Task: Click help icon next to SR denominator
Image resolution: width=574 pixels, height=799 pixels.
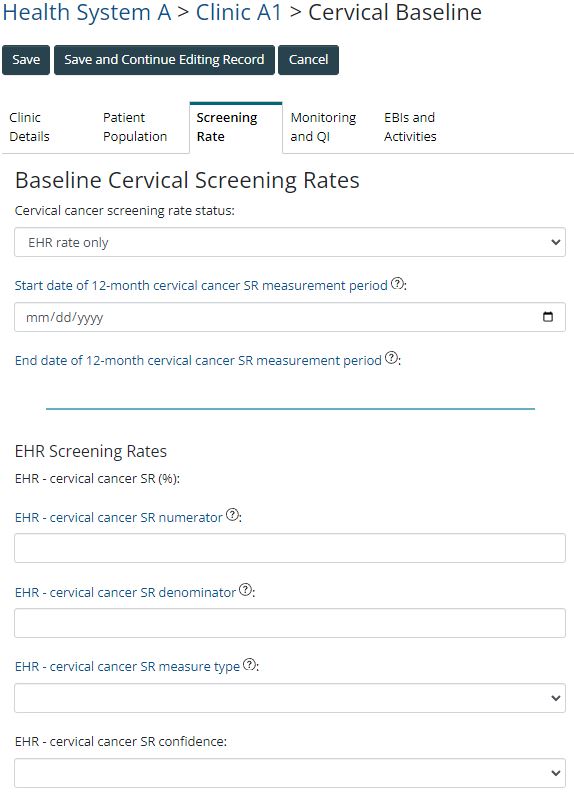Action: [245, 590]
